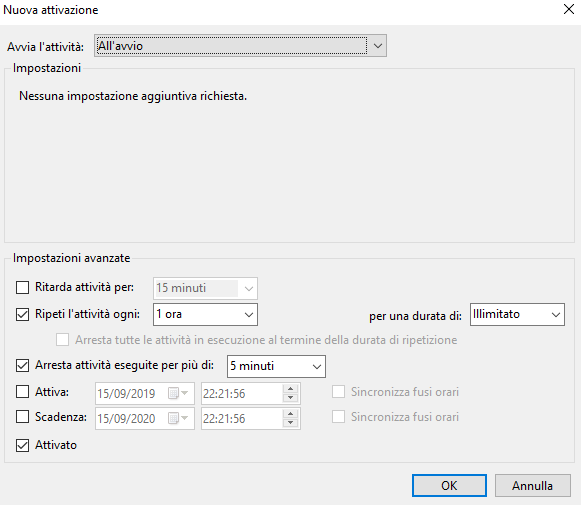Open calendar picker for 15/09/2020 date
Screen dimensions: 581x505
[178, 418]
